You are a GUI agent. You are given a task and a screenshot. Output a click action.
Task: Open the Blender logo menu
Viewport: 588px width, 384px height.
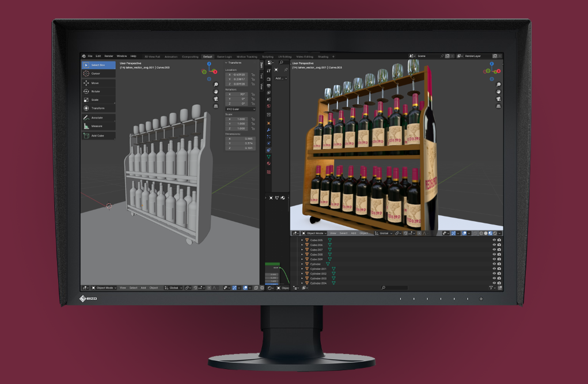[x=84, y=56]
